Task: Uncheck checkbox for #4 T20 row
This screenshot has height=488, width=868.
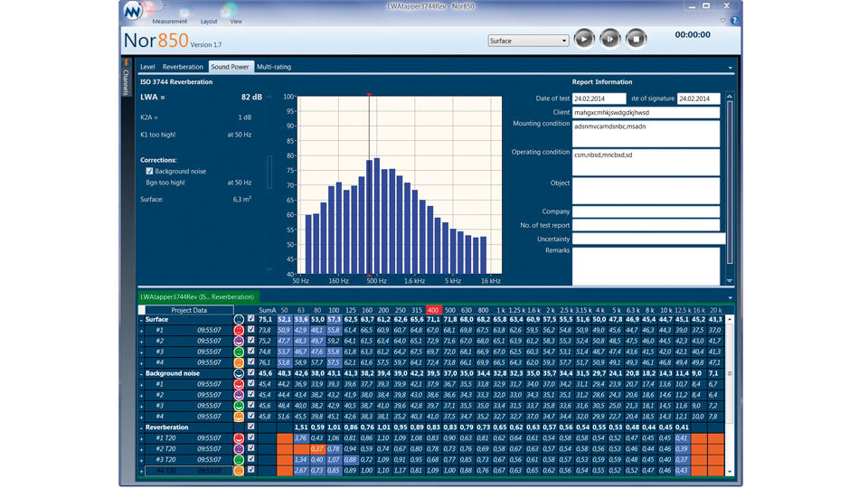Action: (251, 470)
